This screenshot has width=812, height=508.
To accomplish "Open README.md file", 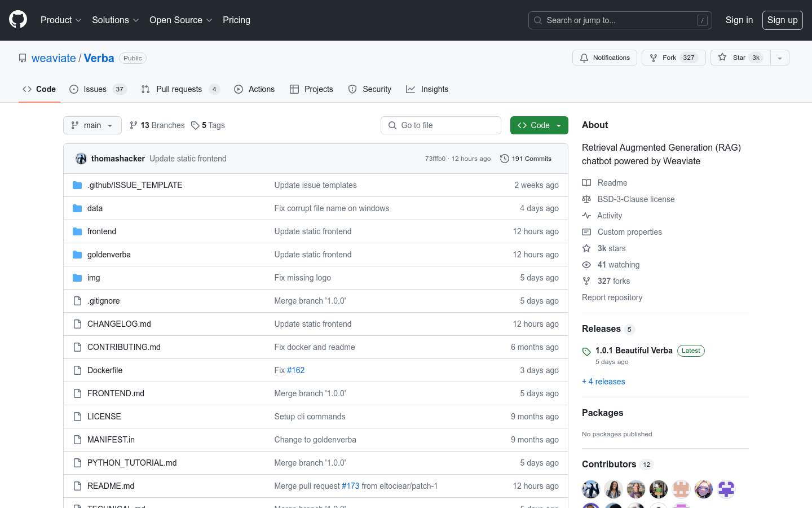I will (111, 486).
